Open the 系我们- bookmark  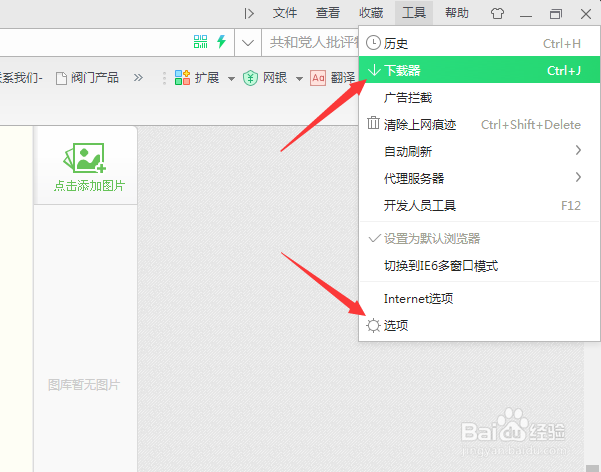coord(21,78)
